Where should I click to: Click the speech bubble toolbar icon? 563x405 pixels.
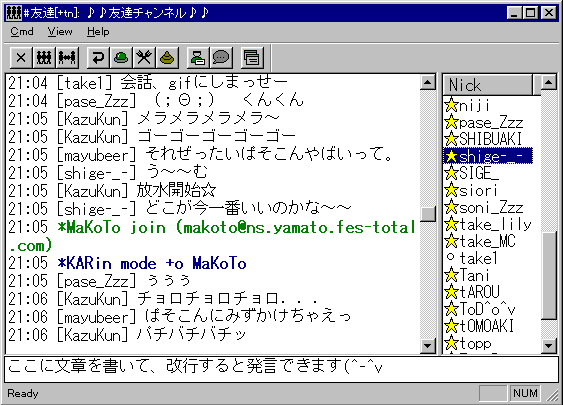221,57
